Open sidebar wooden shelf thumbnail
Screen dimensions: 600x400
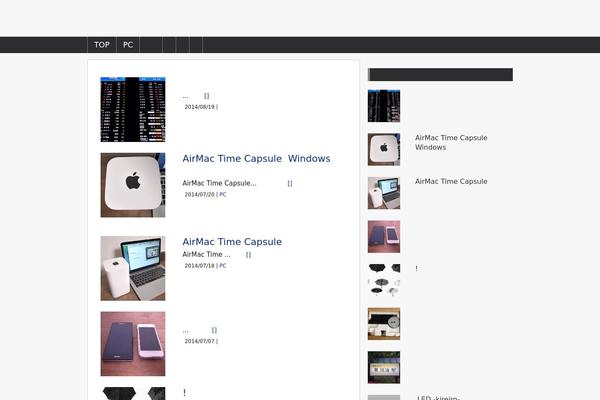click(384, 324)
